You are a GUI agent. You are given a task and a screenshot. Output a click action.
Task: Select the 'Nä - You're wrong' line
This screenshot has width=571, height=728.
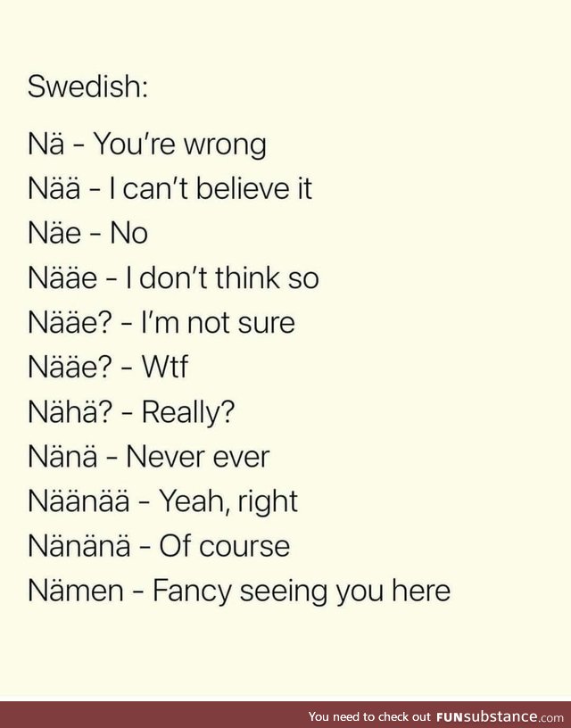pyautogui.click(x=147, y=145)
